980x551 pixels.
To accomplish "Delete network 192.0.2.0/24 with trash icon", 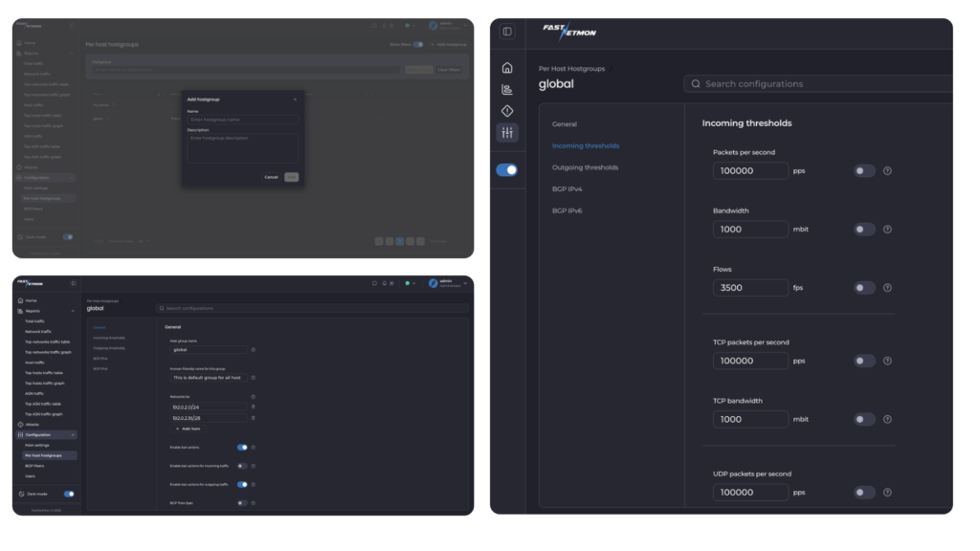I will 253,407.
